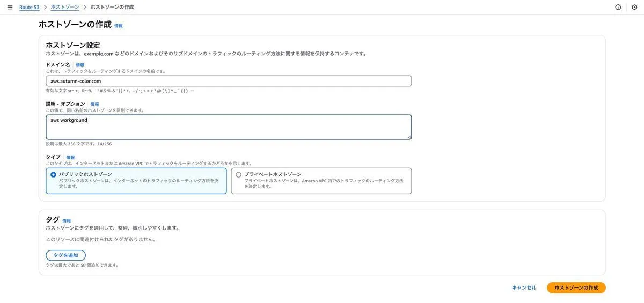Open the hamburger navigation menu
644x303 pixels.
click(10, 7)
